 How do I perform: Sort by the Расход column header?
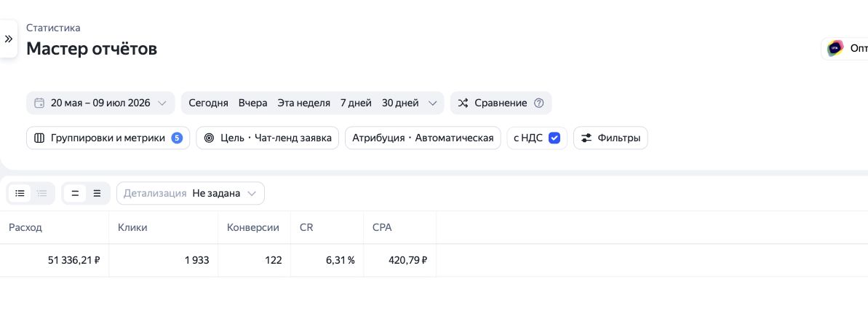25,227
